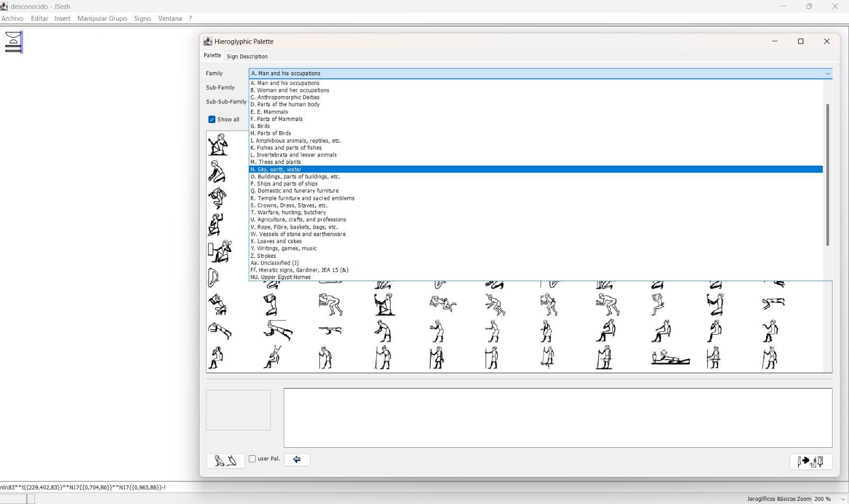Open the ? help menu
The height and width of the screenshot is (504, 849).
190,19
